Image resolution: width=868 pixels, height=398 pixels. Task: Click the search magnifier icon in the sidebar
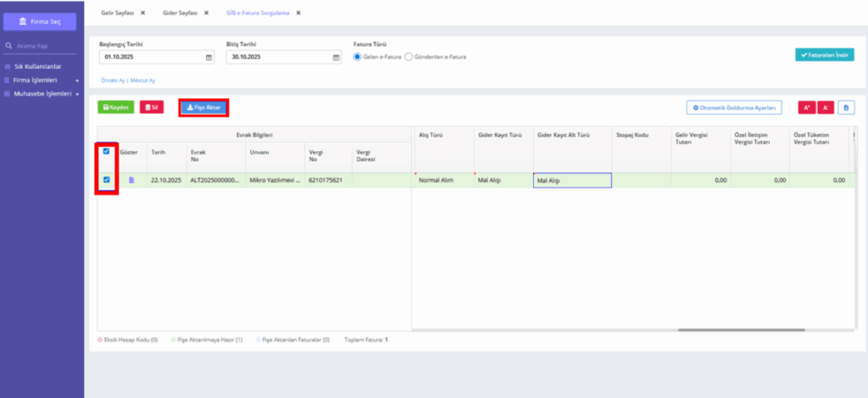point(8,46)
